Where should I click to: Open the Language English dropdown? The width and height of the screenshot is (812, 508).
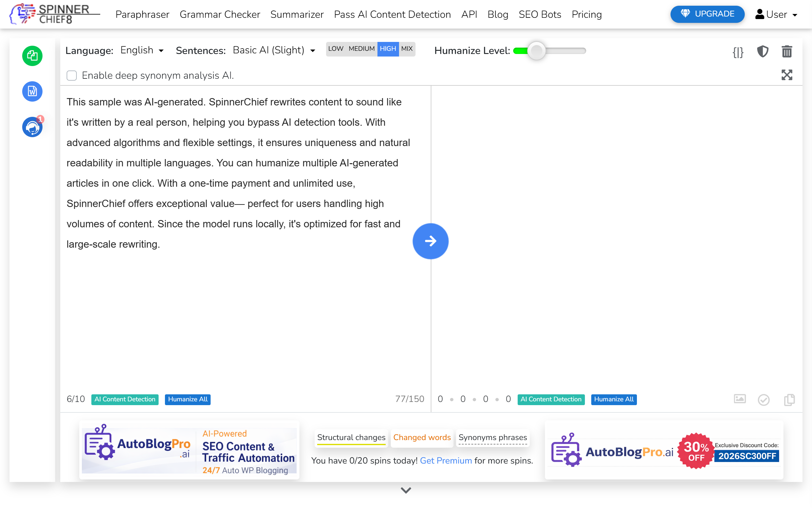coord(142,50)
